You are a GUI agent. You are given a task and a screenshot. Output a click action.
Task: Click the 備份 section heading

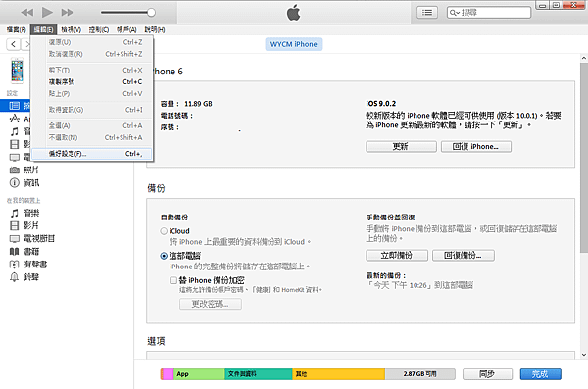tap(156, 188)
